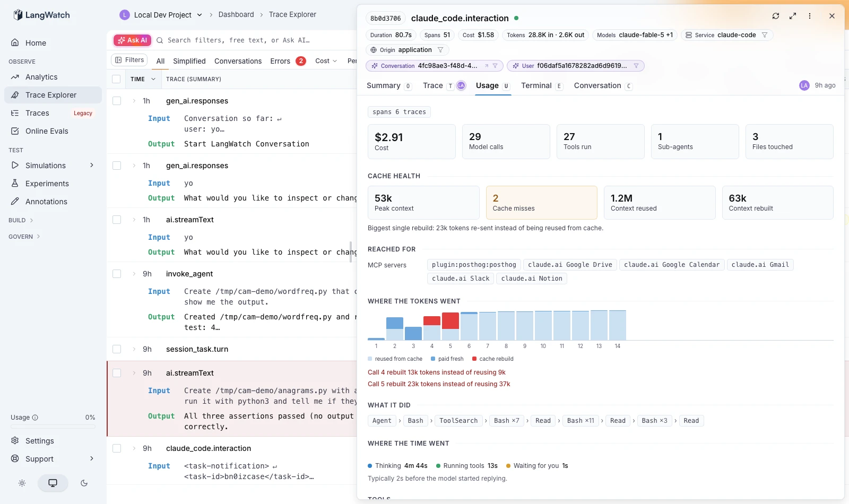849x504 pixels.
Task: Open the Filters button
Action: (x=129, y=60)
